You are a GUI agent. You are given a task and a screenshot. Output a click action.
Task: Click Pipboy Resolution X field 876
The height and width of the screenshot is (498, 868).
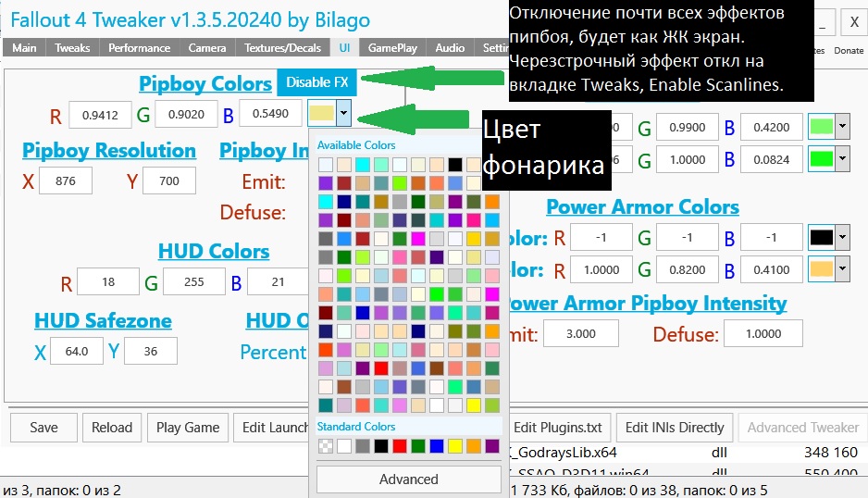(x=66, y=181)
